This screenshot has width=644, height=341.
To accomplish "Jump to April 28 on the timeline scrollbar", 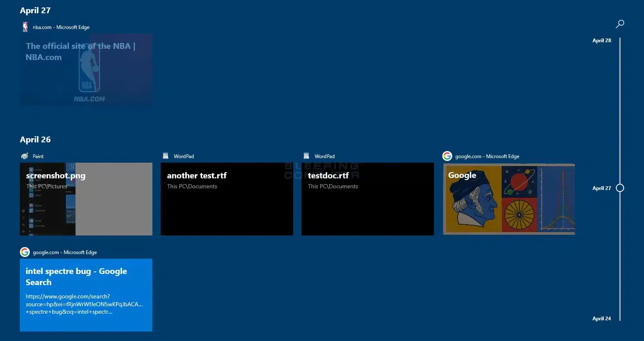I will tap(601, 40).
